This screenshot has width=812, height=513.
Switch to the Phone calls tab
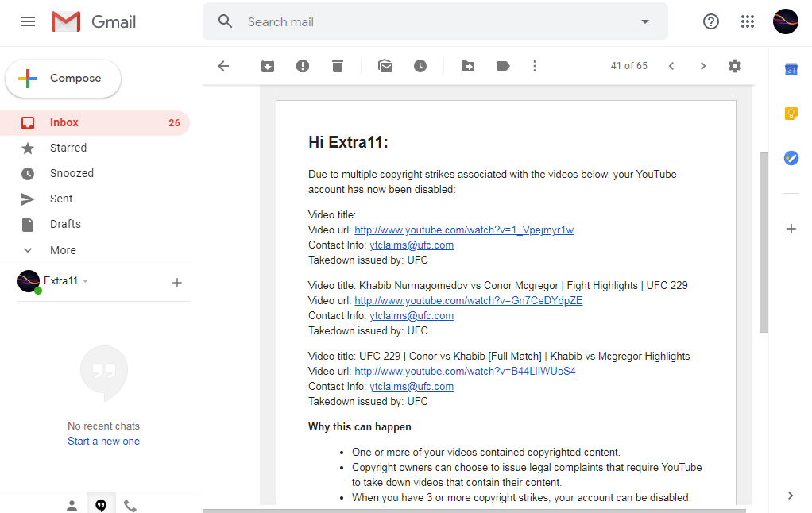coord(130,505)
